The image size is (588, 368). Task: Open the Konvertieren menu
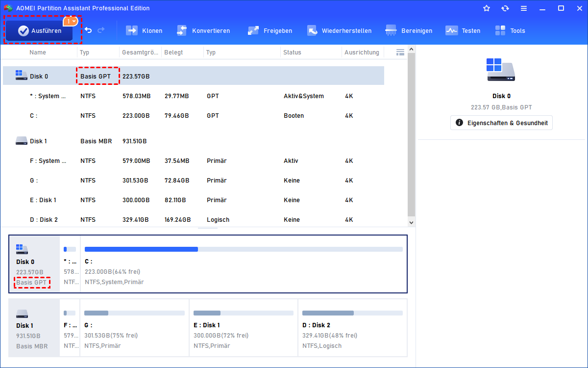203,30
